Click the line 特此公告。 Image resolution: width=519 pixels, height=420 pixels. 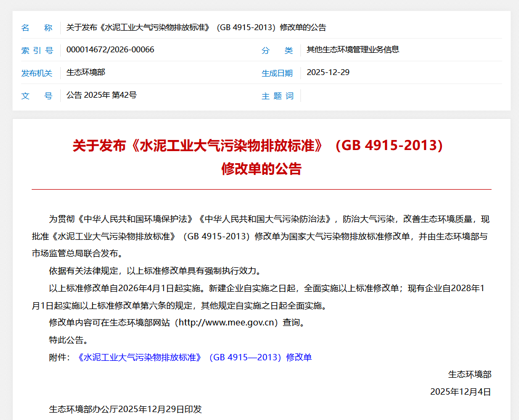[x=69, y=340]
